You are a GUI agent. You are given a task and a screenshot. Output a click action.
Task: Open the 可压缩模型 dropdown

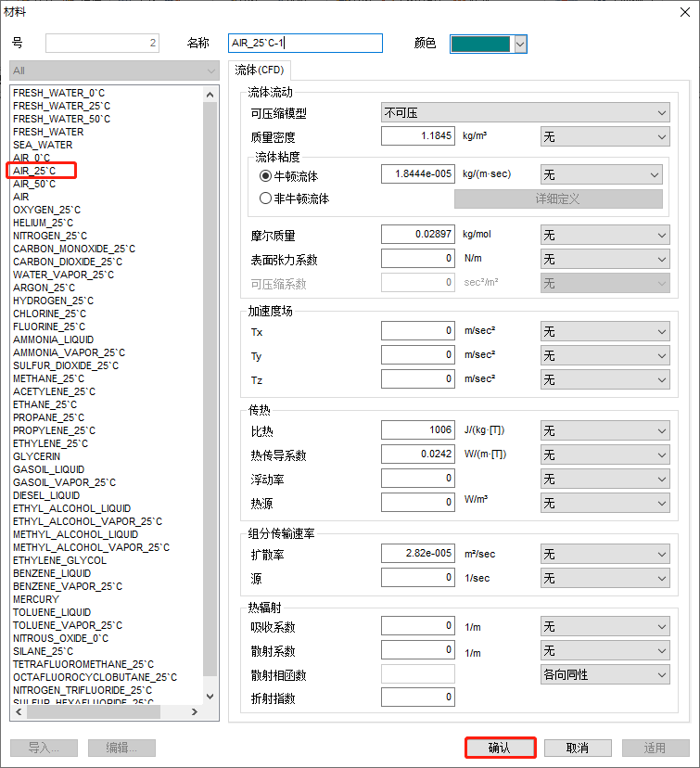click(525, 113)
